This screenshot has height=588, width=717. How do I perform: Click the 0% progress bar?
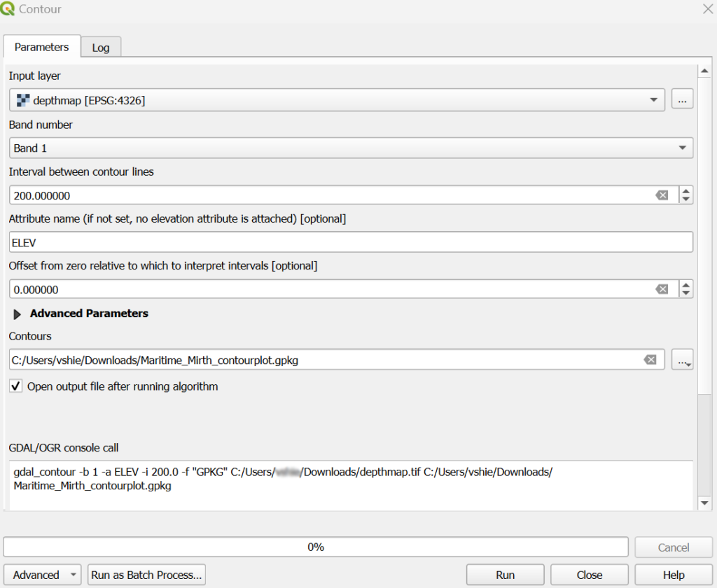coord(316,547)
